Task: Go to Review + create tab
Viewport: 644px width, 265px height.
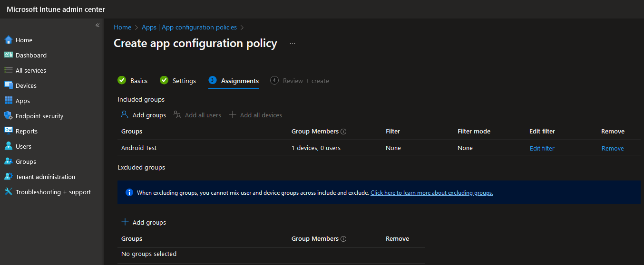Action: pos(300,81)
